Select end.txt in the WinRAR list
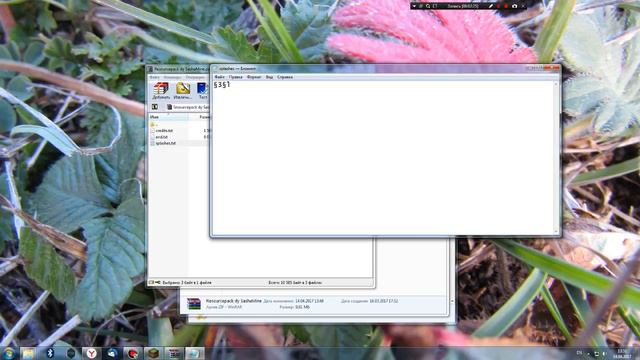The image size is (640, 360). [x=162, y=137]
